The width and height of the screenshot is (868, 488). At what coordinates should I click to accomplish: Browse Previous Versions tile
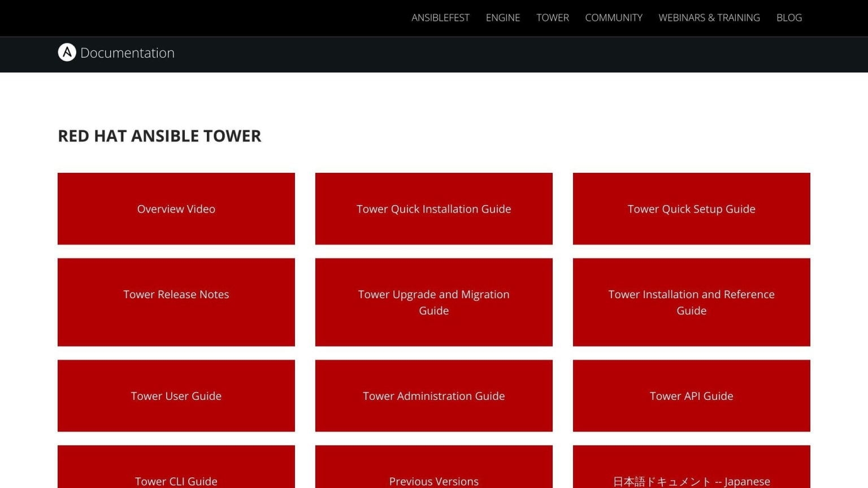click(434, 467)
